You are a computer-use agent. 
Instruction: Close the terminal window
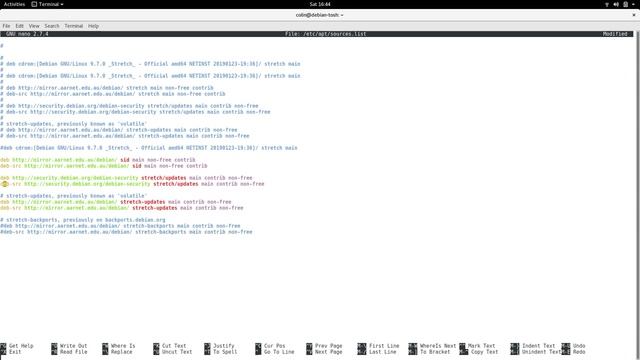(634, 15)
